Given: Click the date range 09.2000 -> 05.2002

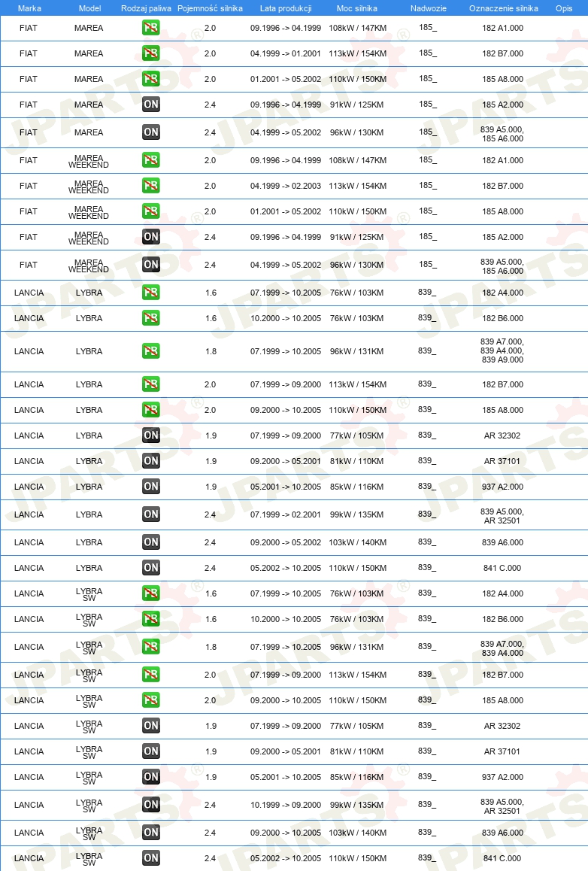Looking at the screenshot, I should tap(286, 542).
